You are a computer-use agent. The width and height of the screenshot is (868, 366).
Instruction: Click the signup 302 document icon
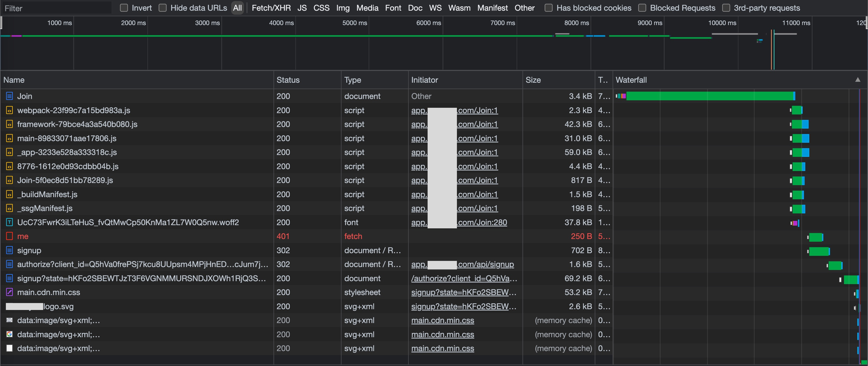[9, 250]
